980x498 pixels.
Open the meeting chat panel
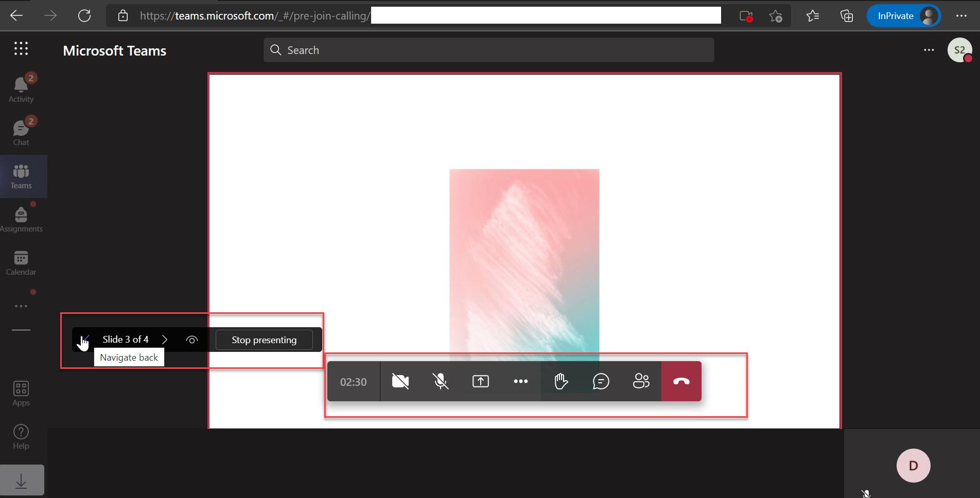click(x=601, y=381)
